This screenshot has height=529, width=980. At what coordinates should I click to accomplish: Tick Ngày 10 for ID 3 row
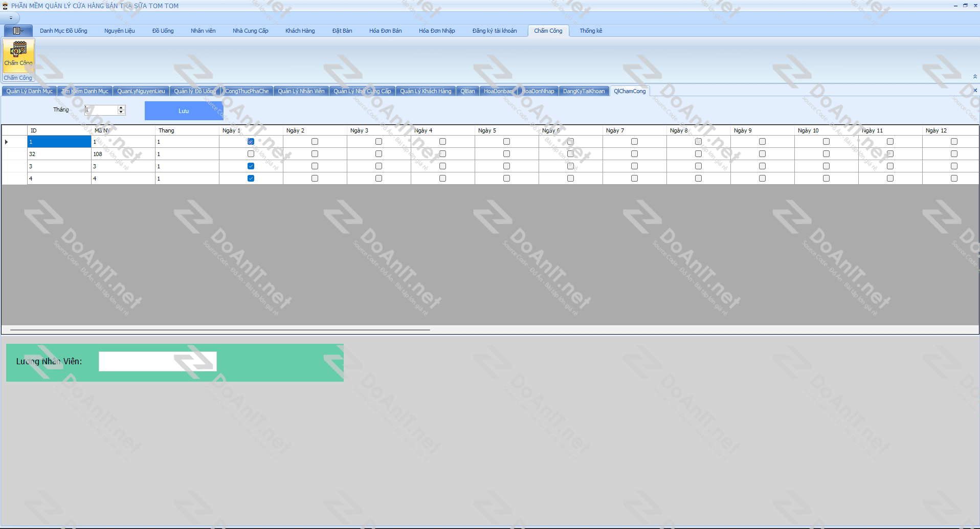click(826, 166)
